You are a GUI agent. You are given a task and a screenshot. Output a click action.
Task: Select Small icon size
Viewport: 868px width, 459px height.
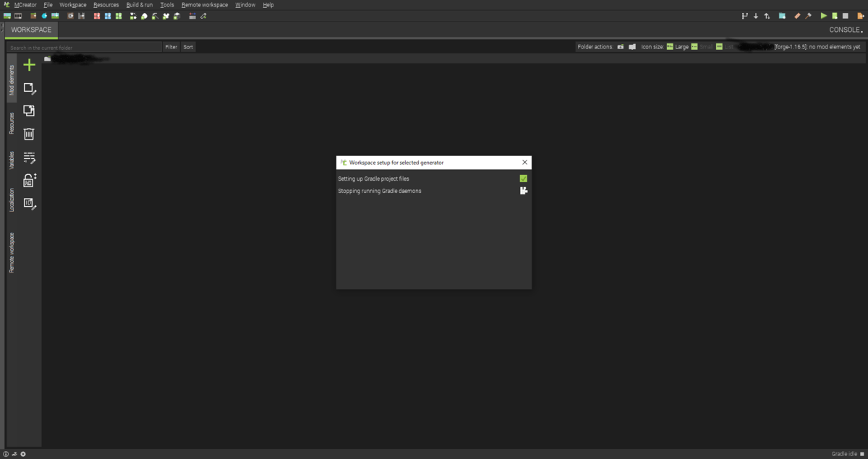point(702,47)
